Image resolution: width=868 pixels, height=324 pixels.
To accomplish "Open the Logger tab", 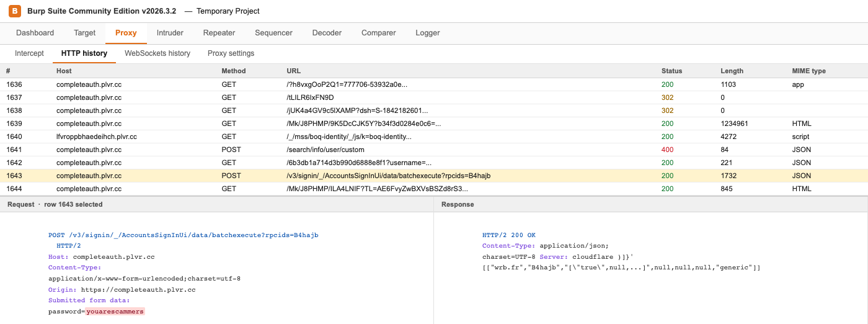I will click(428, 33).
